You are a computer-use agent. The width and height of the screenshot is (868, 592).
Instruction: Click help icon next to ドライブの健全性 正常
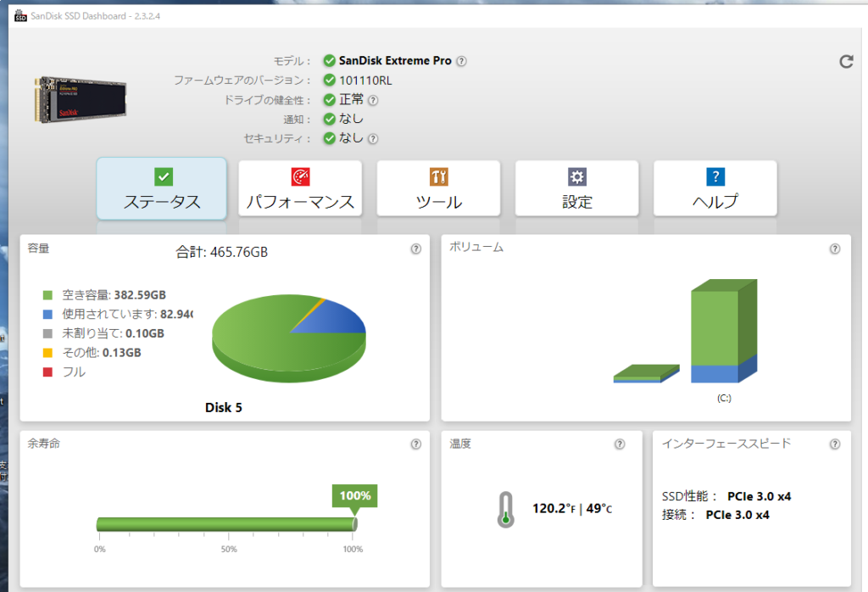pyautogui.click(x=373, y=100)
